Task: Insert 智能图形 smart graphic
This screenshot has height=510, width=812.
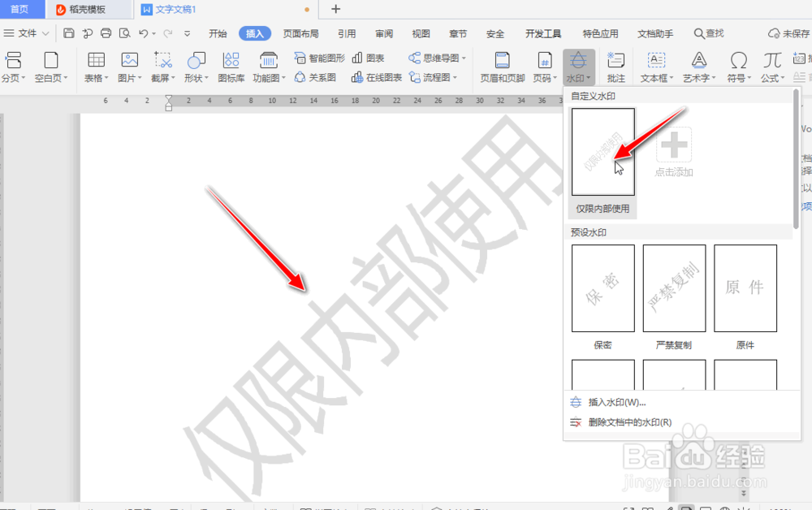Action: 319,58
